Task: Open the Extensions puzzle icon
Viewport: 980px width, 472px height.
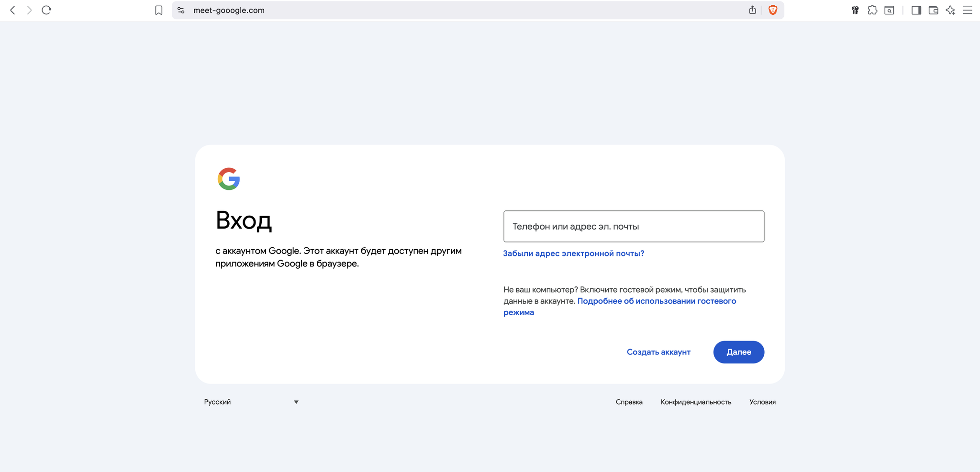Action: tap(872, 10)
